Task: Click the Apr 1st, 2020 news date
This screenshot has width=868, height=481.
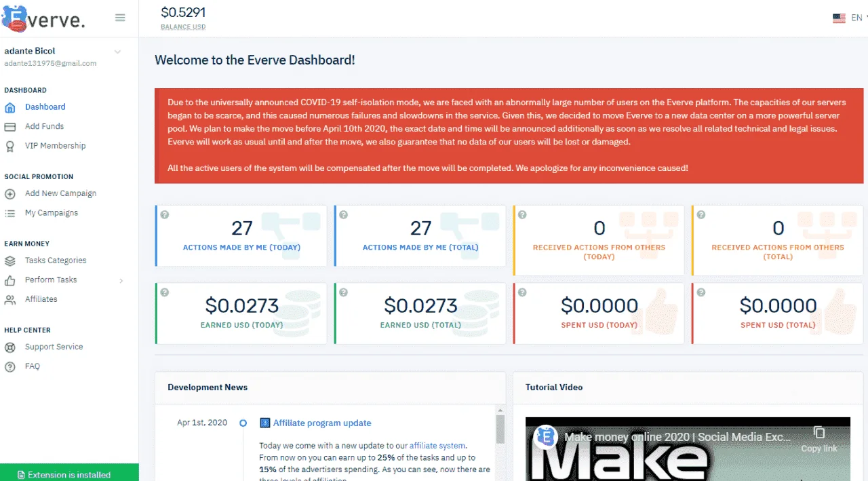Action: point(202,423)
